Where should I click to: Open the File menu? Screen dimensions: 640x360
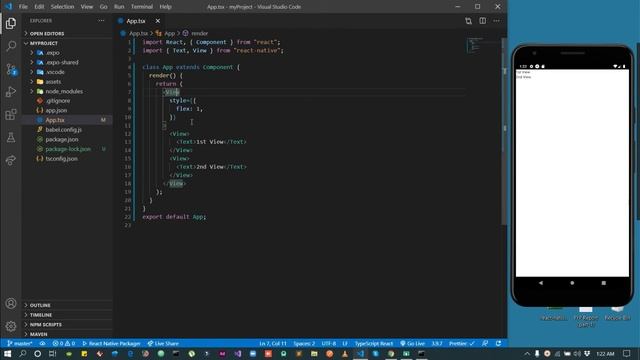coord(23,7)
